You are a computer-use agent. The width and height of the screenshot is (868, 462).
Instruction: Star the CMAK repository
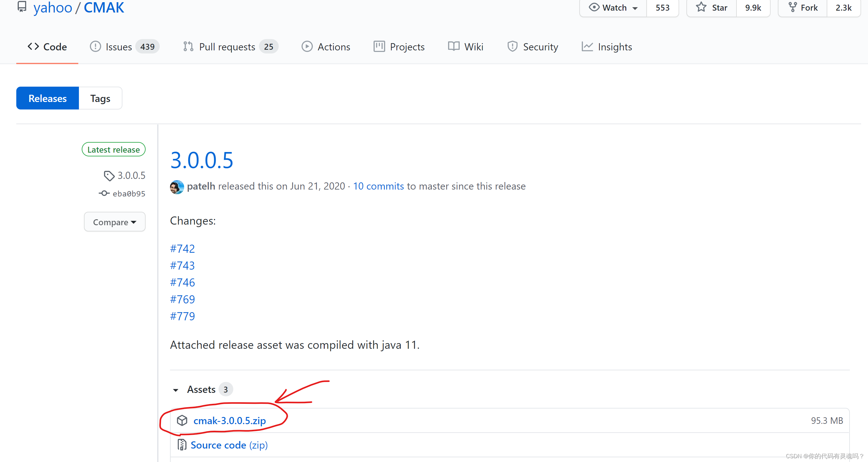(x=712, y=8)
